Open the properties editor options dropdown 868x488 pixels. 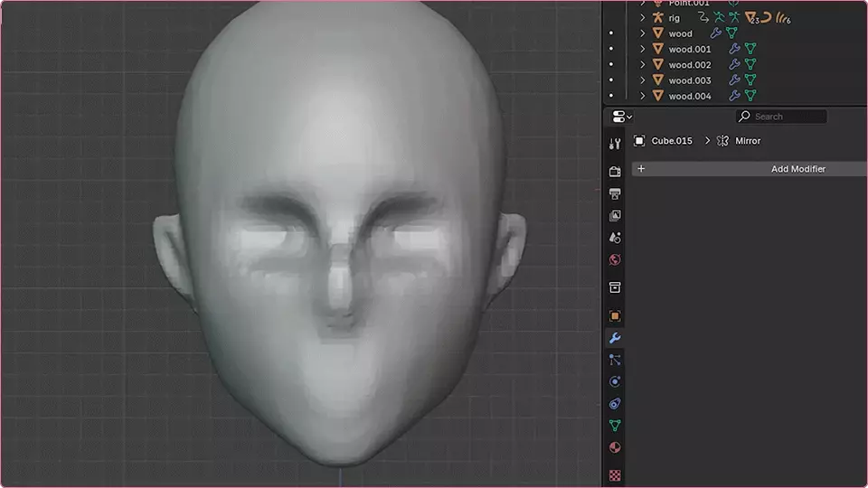(622, 117)
